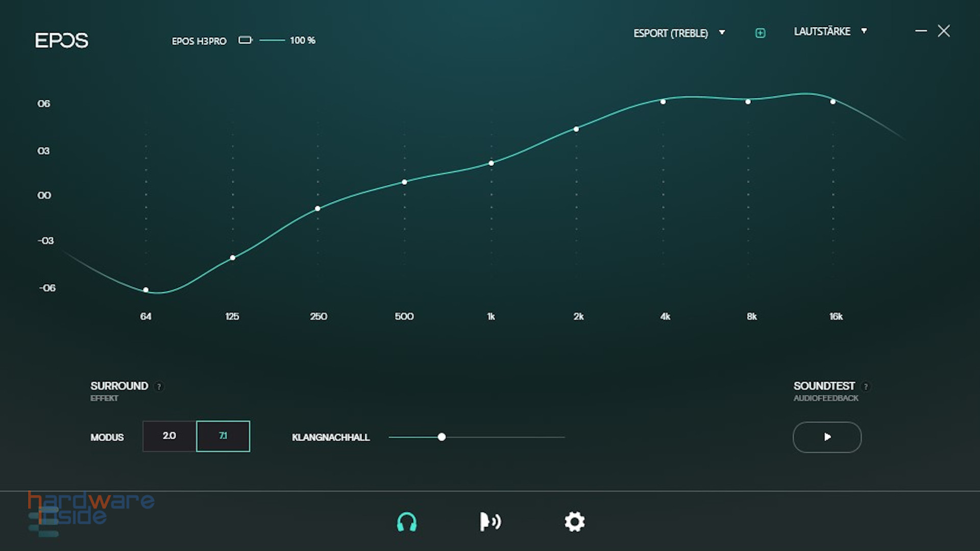Select 7.1 surround mode
This screenshot has height=551, width=980.
point(223,436)
